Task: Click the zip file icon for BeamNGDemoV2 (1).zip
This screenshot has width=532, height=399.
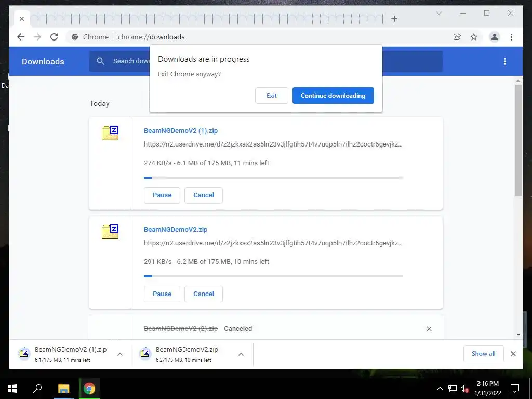Action: click(110, 132)
